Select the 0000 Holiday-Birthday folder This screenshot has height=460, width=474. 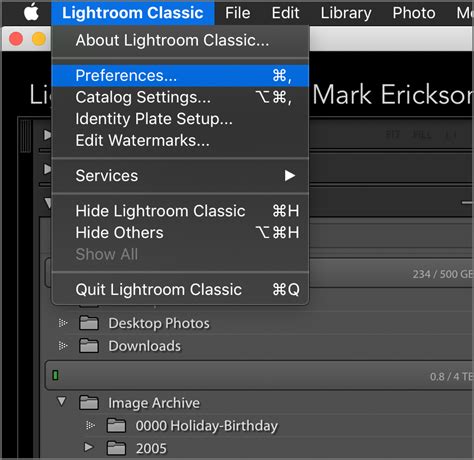click(x=207, y=426)
